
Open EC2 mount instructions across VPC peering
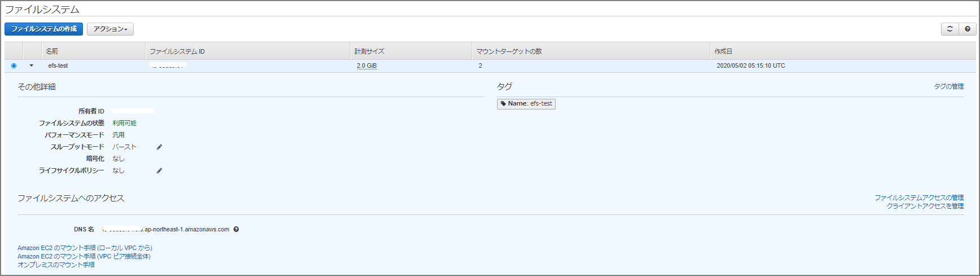tap(84, 256)
